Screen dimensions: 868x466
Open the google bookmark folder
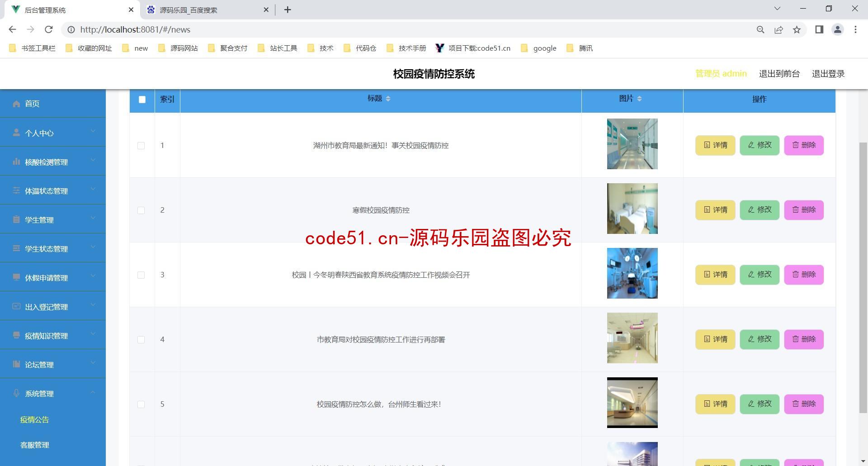538,48
